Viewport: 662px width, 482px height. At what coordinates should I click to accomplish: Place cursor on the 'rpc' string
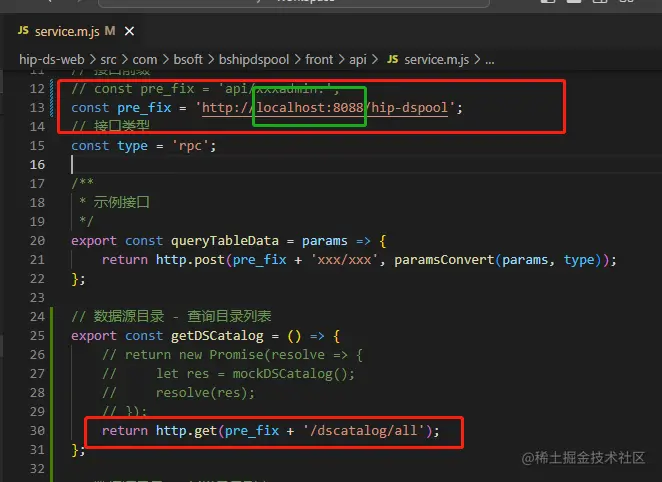point(190,146)
